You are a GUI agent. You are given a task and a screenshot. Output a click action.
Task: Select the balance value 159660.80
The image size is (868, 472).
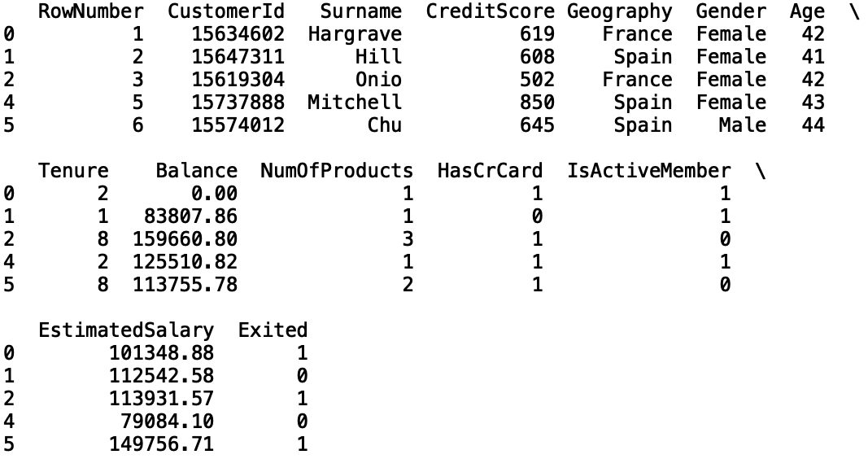pos(185,239)
